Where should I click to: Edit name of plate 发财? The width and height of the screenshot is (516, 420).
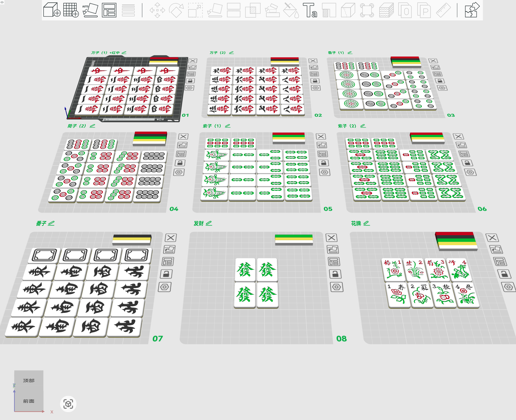209,223
